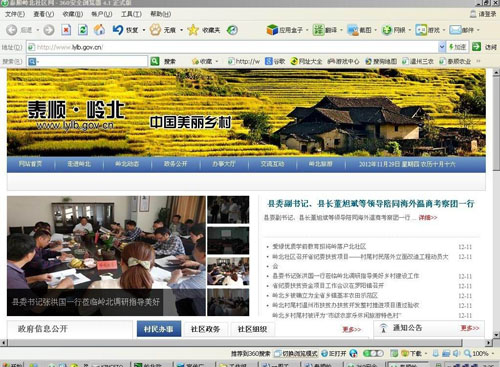The width and height of the screenshot is (500, 367).
Task: Stop loading with the red X icon
Action: point(66,30)
